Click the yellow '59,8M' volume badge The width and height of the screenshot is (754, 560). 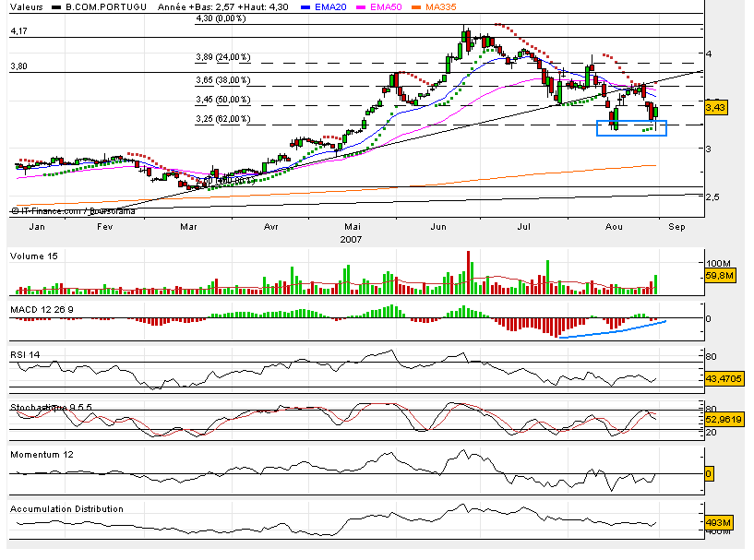coord(721,276)
